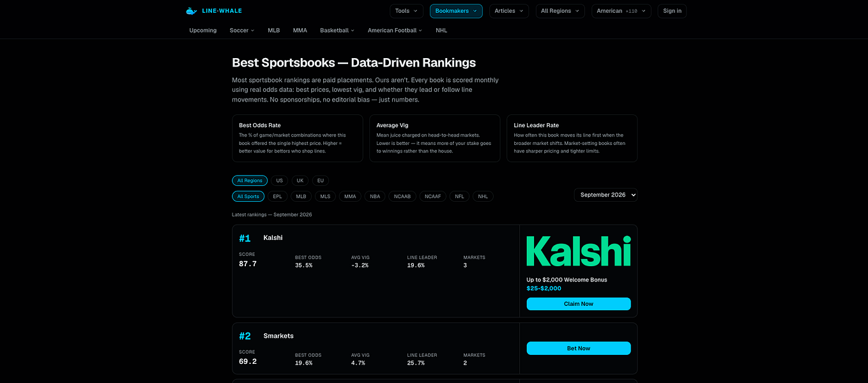The width and height of the screenshot is (868, 383).
Task: Filter rankings by EU region
Action: coord(321,181)
